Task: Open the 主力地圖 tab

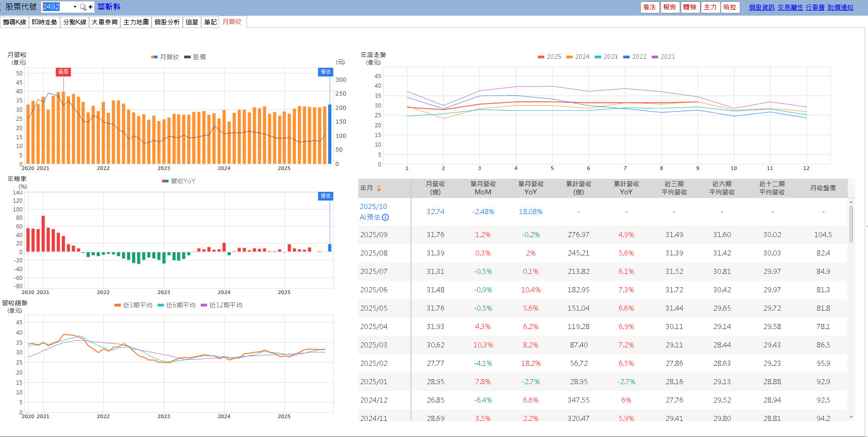Action: click(136, 22)
